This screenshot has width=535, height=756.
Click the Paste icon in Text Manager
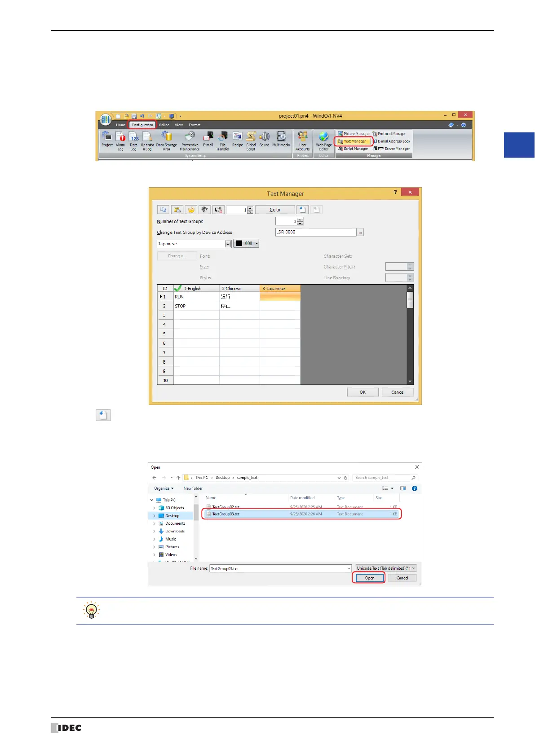(177, 210)
